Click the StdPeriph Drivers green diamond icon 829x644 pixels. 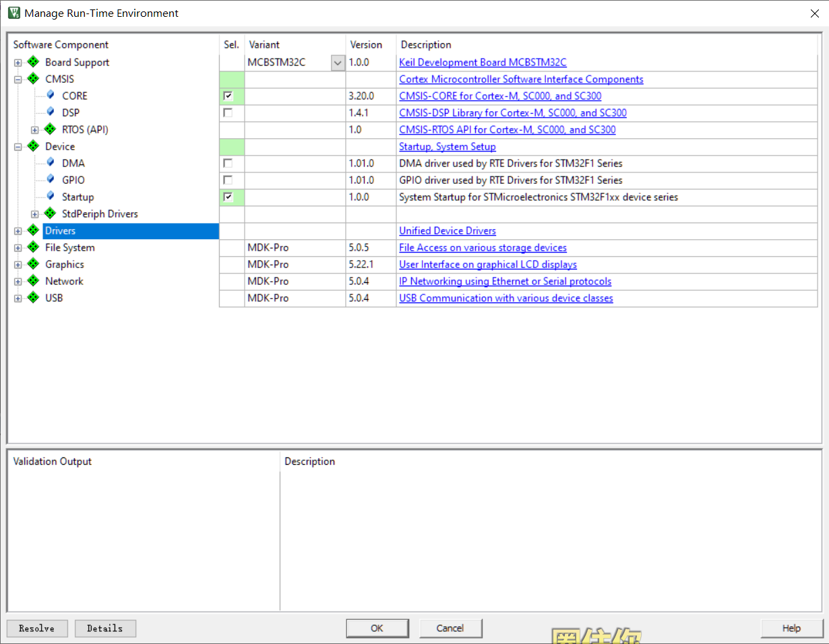point(50,214)
